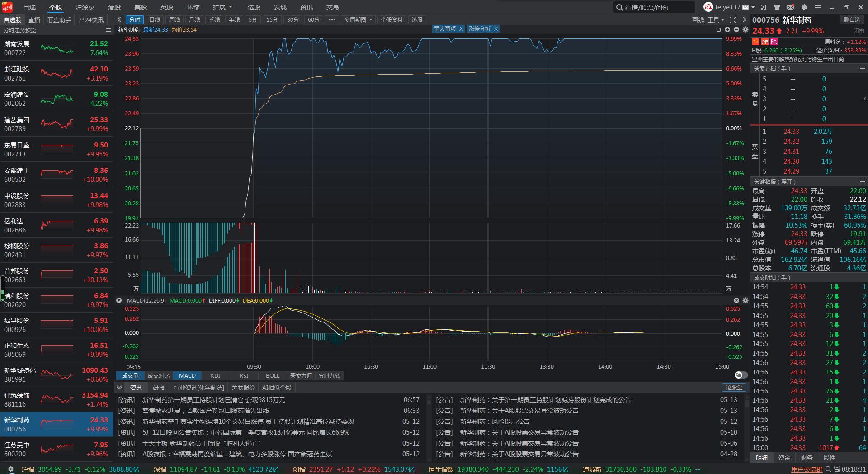Toggle the 分时九转 indicator

330,376
